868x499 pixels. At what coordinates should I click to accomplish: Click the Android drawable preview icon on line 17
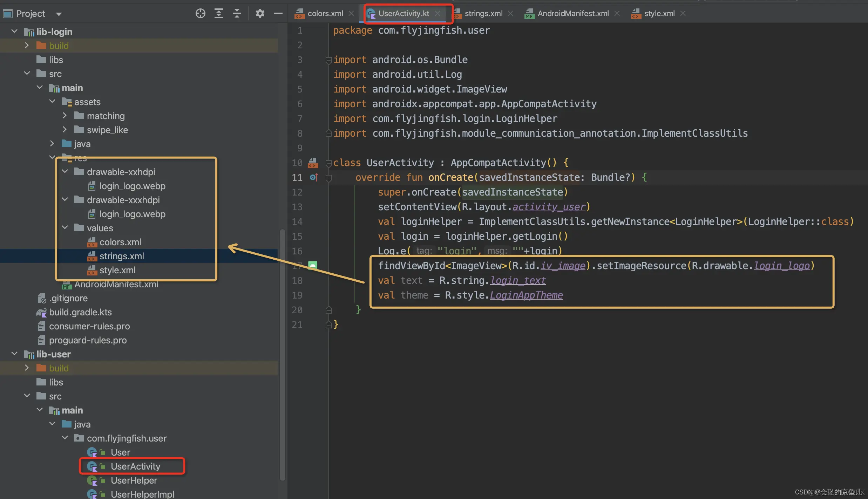pos(312,265)
